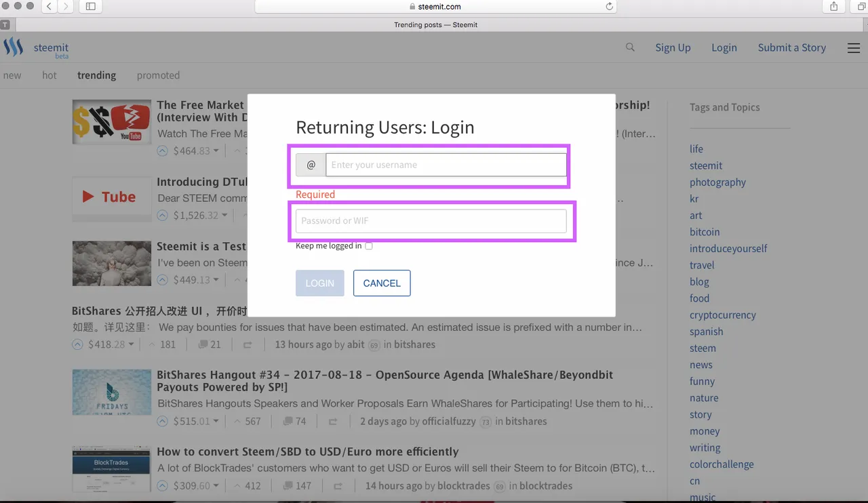
Task: Open the travel tag
Action: click(x=702, y=265)
